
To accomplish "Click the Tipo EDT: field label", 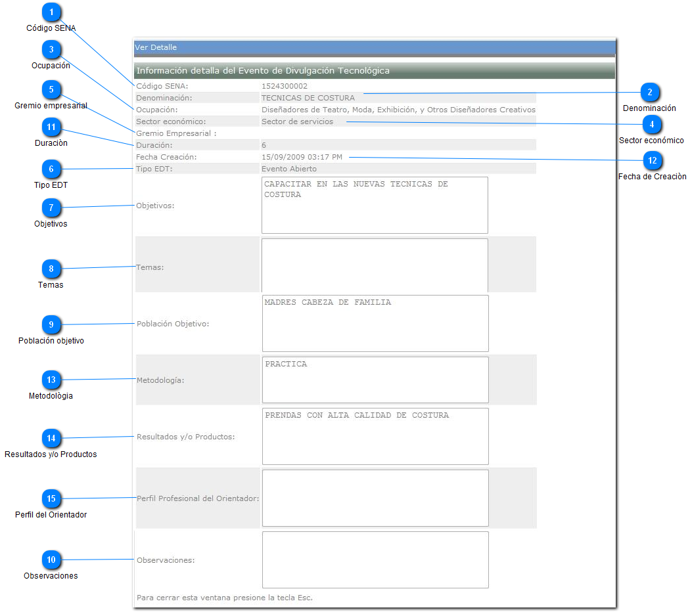I will pyautogui.click(x=154, y=169).
